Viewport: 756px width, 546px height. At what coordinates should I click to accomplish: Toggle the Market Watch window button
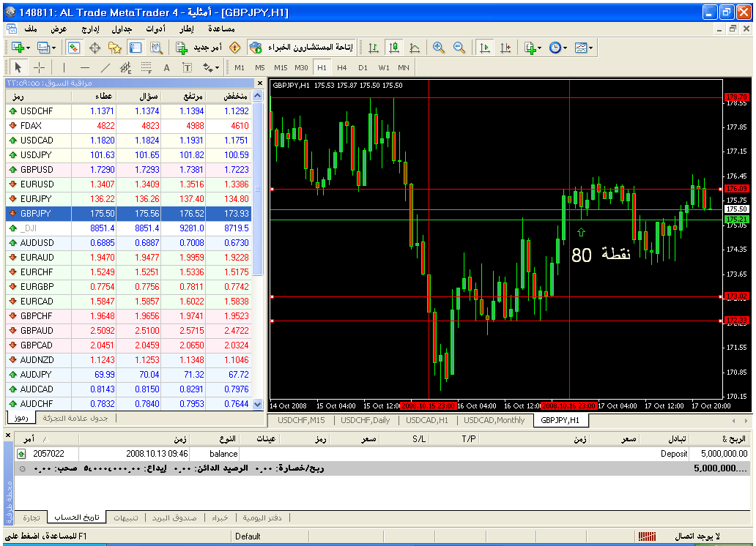[74, 48]
